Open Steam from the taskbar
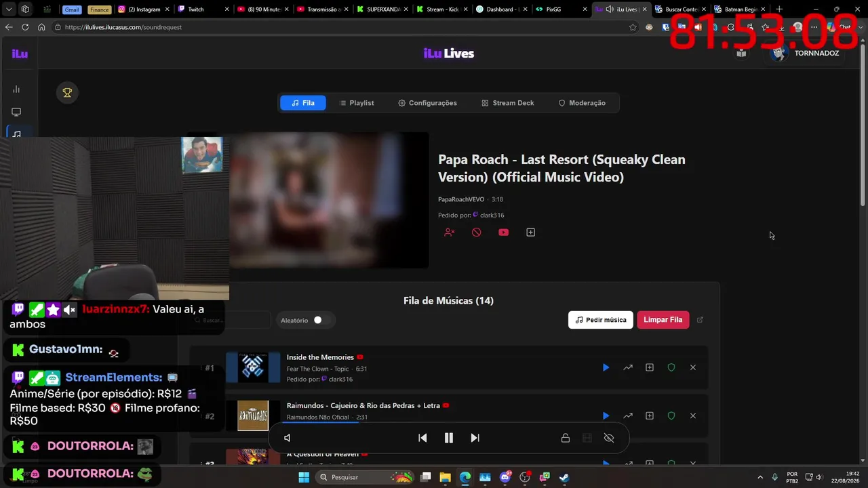Screen dimensions: 868x488 (564, 477)
